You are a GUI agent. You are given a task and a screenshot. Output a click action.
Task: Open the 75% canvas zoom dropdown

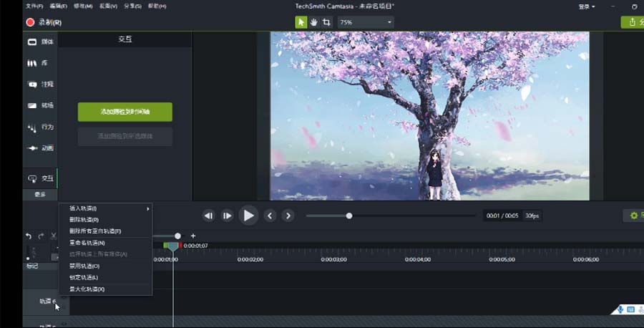366,22
